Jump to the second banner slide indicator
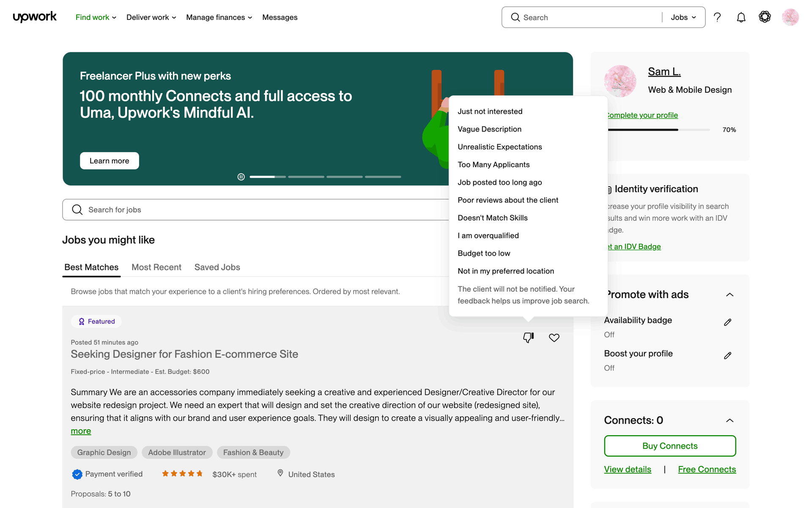 (306, 177)
